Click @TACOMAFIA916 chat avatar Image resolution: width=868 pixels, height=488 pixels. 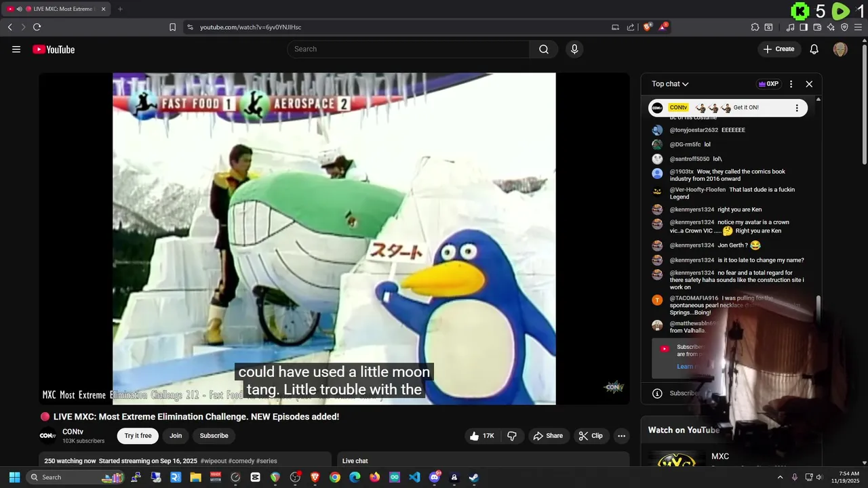pyautogui.click(x=657, y=300)
